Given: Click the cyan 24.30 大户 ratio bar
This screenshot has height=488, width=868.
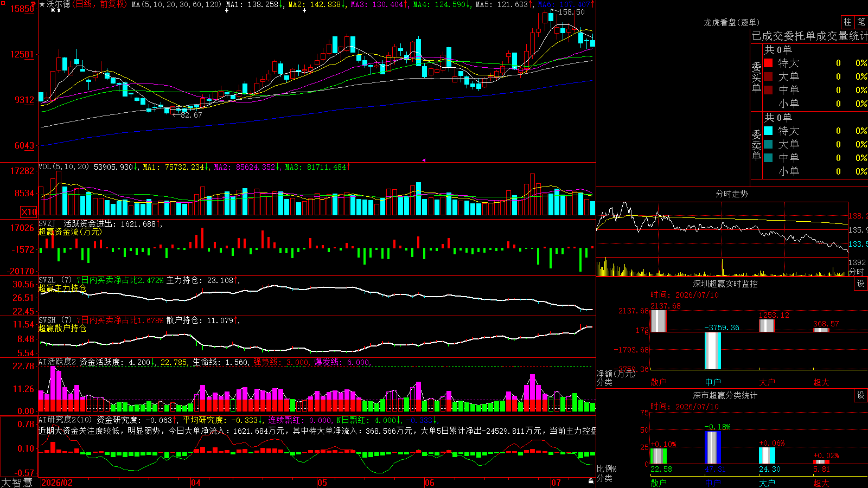Looking at the screenshot, I should tap(767, 455).
